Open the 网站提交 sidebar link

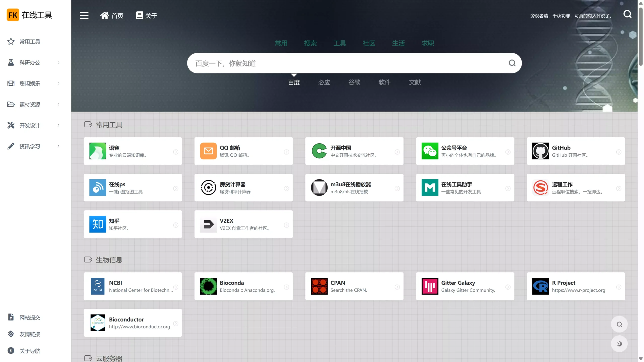pos(30,317)
